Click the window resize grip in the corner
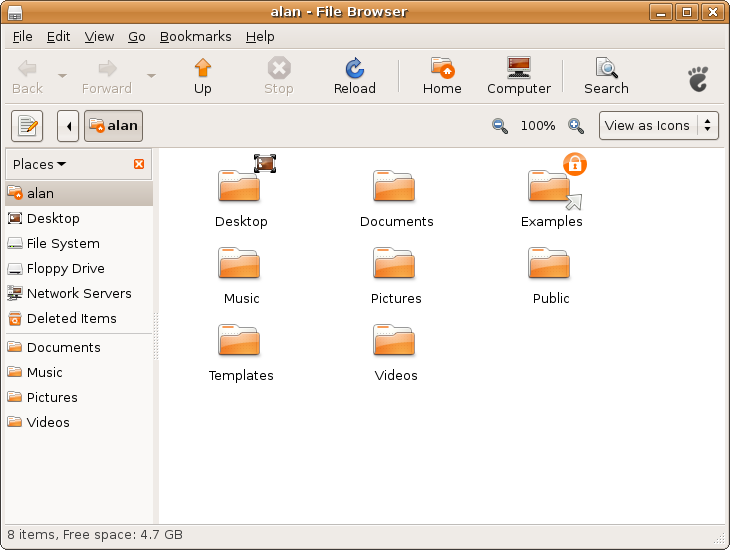Viewport: 730px width, 550px height. tap(719, 538)
